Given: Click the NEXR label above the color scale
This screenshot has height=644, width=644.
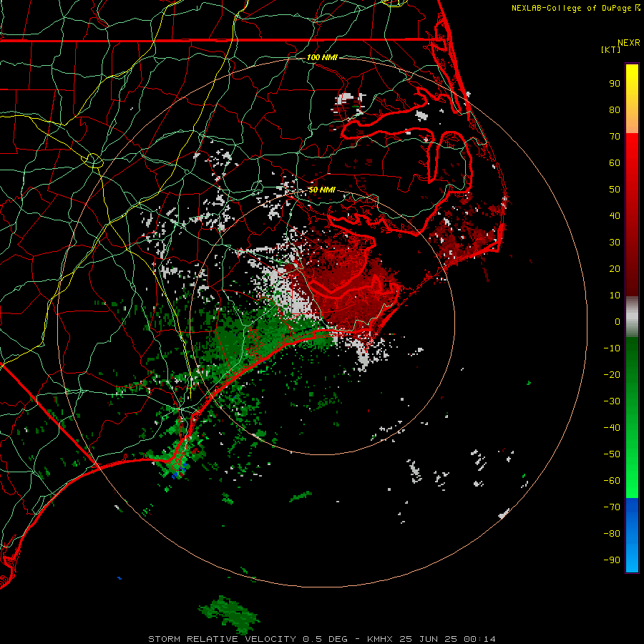Looking at the screenshot, I should 629,43.
